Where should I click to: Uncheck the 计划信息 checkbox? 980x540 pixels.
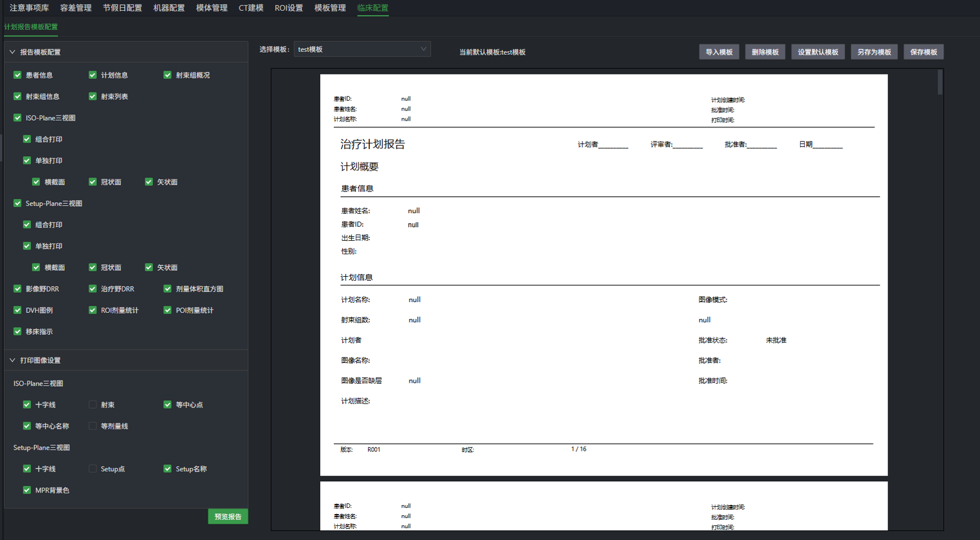92,75
